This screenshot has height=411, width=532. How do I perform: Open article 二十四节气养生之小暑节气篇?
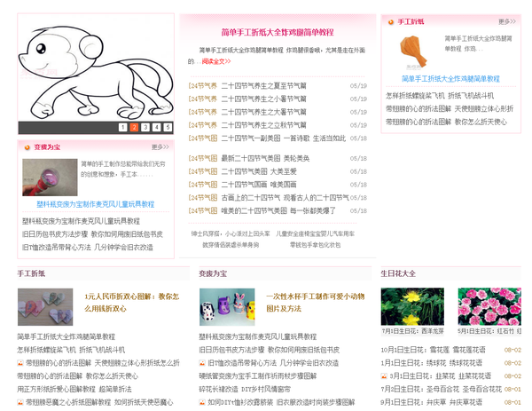(263, 99)
